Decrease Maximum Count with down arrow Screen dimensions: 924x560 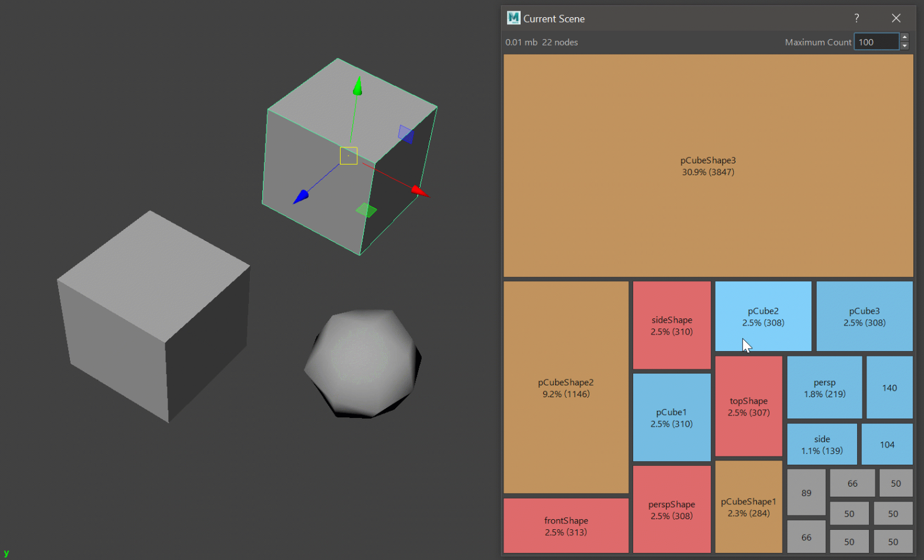pos(904,46)
